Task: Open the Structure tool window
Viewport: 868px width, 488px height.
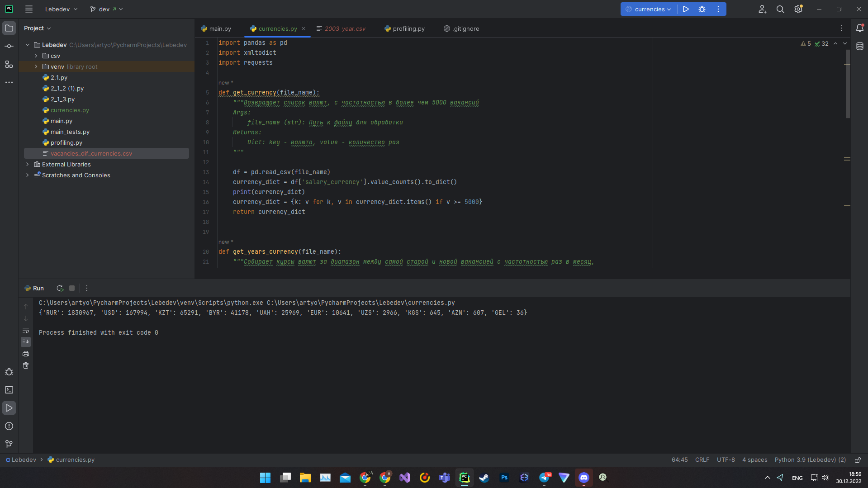Action: click(x=9, y=64)
